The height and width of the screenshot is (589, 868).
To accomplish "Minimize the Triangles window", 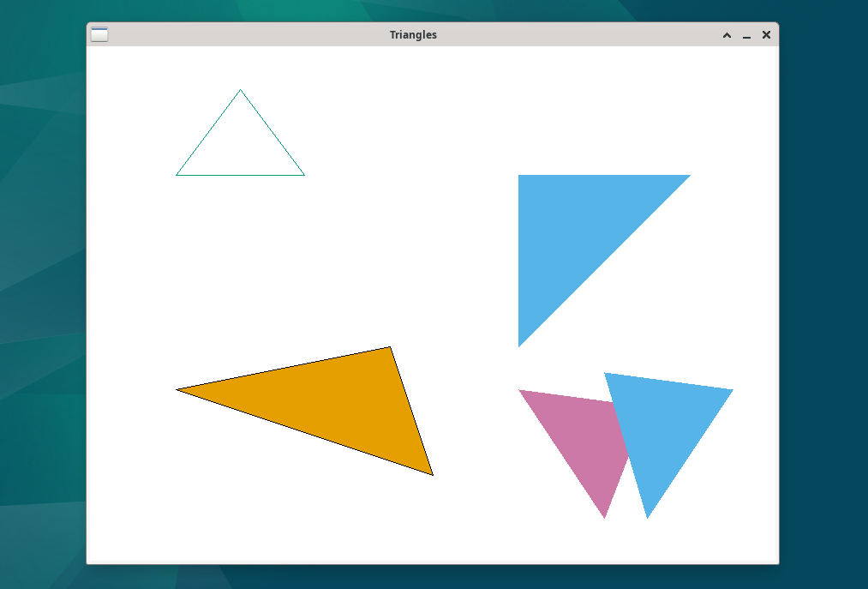I will pyautogui.click(x=745, y=35).
